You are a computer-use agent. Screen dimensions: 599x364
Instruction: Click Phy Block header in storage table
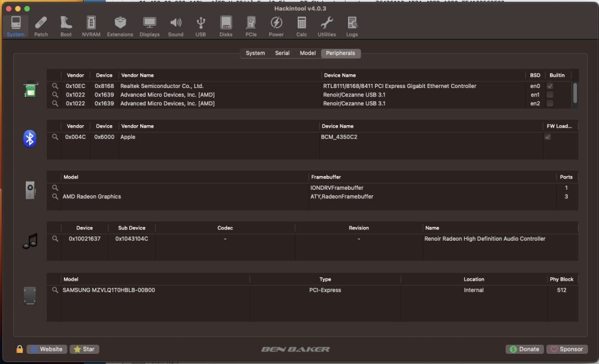click(x=562, y=280)
